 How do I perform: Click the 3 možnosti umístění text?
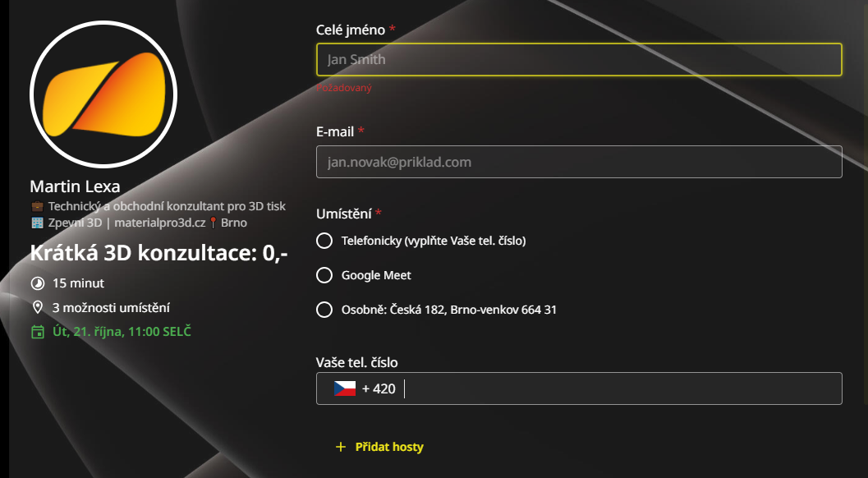111,308
